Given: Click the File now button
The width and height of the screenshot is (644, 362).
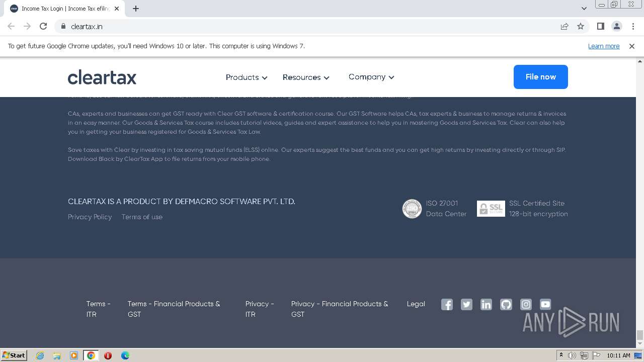Looking at the screenshot, I should 541,77.
